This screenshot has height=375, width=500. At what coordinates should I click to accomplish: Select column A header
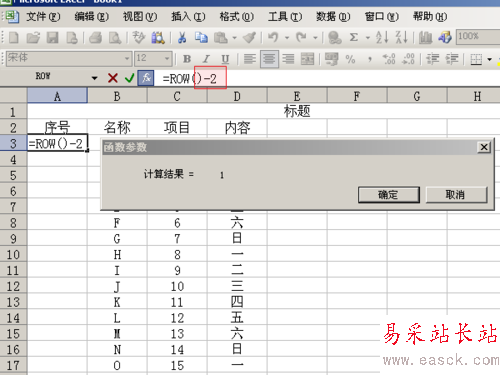tap(57, 96)
